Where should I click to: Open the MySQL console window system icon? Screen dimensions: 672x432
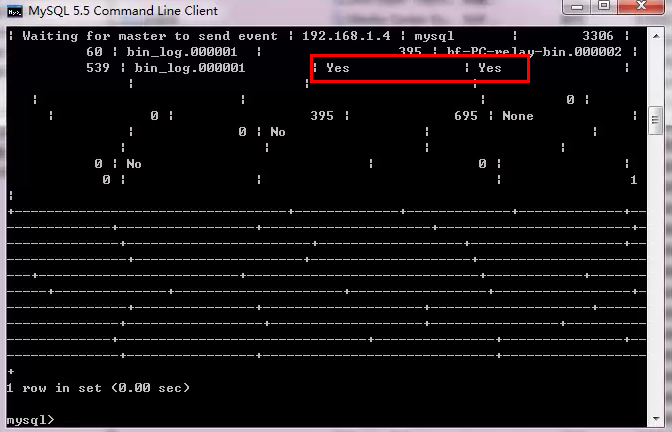pos(15,12)
